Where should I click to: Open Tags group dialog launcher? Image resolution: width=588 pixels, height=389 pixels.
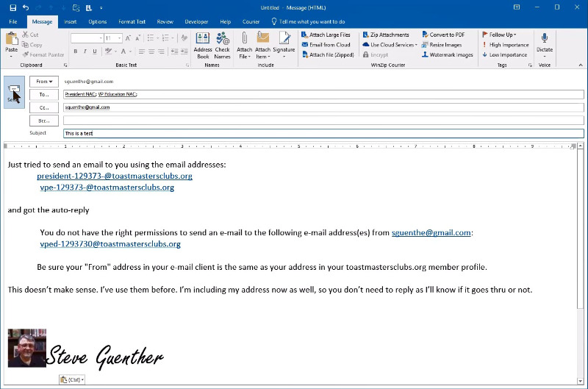click(530, 65)
